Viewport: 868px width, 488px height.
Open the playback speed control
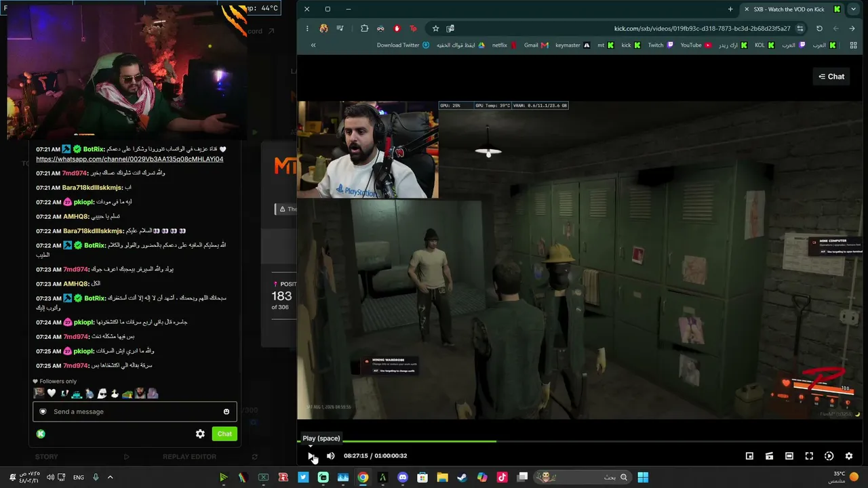click(x=829, y=456)
